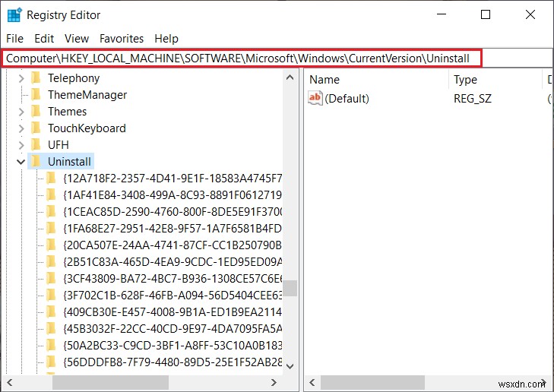Select the Uninstall tree label

(x=69, y=162)
